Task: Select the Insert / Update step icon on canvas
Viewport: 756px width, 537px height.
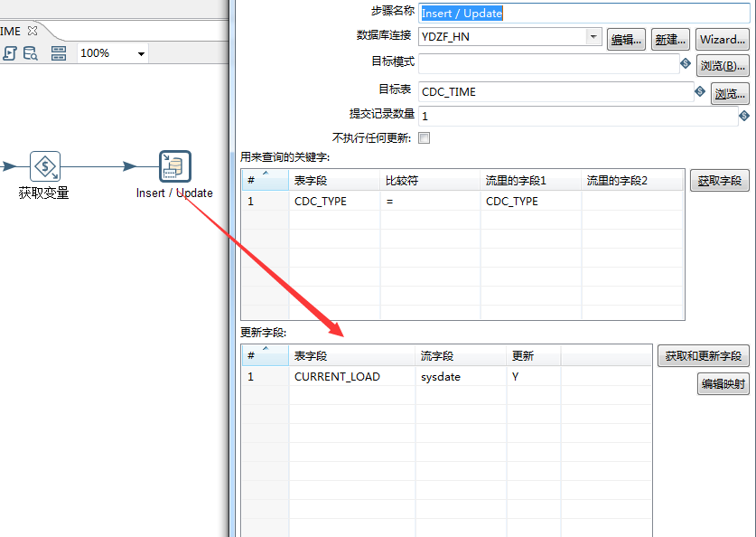Action: [x=175, y=166]
